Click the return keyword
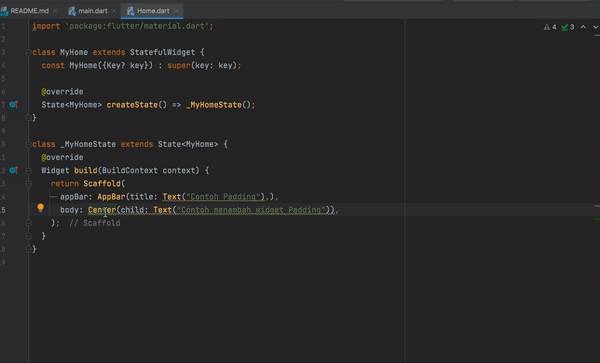The image size is (600, 363). [65, 184]
